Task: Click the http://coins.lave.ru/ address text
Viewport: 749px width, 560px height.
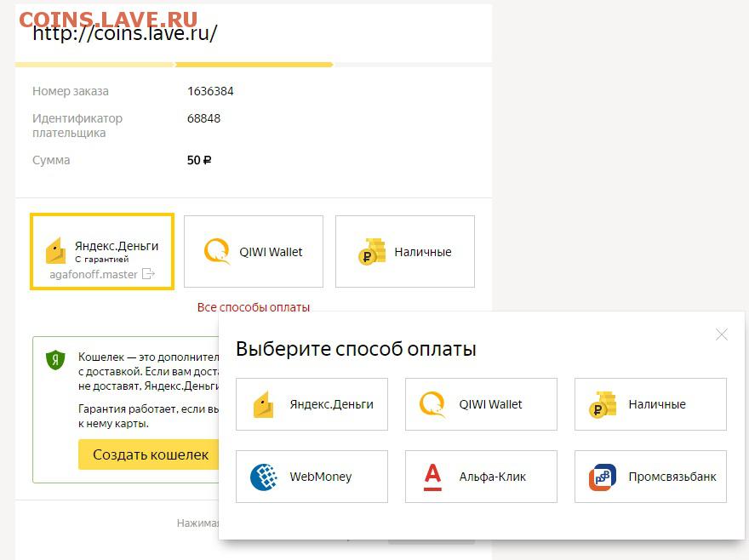Action: tap(124, 33)
